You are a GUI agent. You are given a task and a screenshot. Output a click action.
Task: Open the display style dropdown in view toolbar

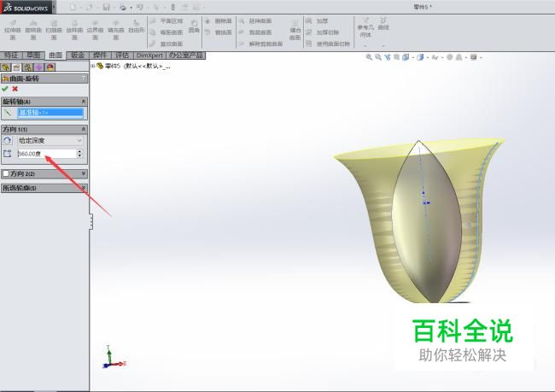coord(428,57)
